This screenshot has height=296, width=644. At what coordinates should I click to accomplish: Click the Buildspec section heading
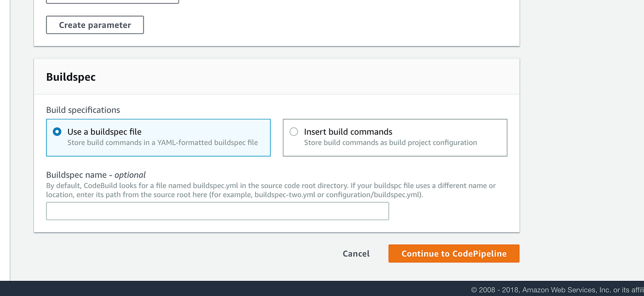(71, 77)
